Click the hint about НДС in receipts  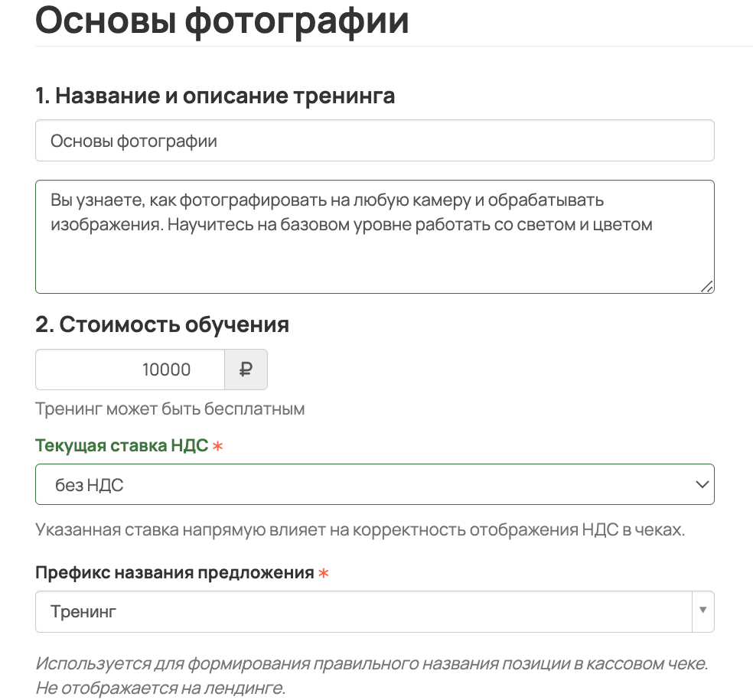(360, 530)
